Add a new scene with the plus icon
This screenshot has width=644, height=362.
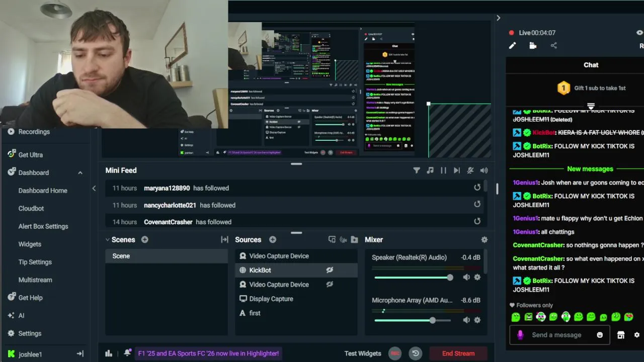point(145,240)
